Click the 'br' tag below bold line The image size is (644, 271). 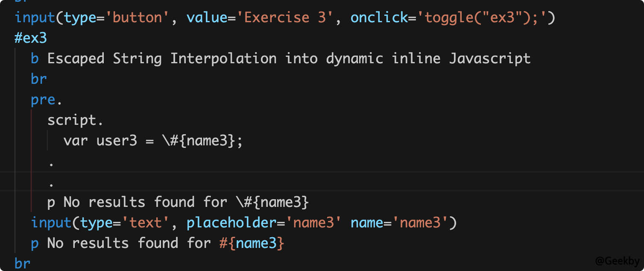(x=39, y=79)
